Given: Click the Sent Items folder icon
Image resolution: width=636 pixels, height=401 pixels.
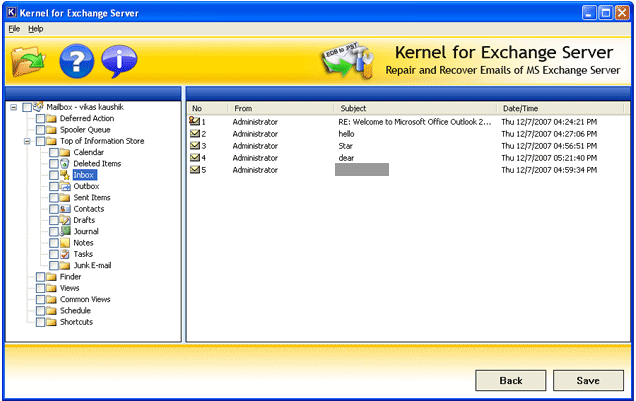Looking at the screenshot, I should coord(65,198).
